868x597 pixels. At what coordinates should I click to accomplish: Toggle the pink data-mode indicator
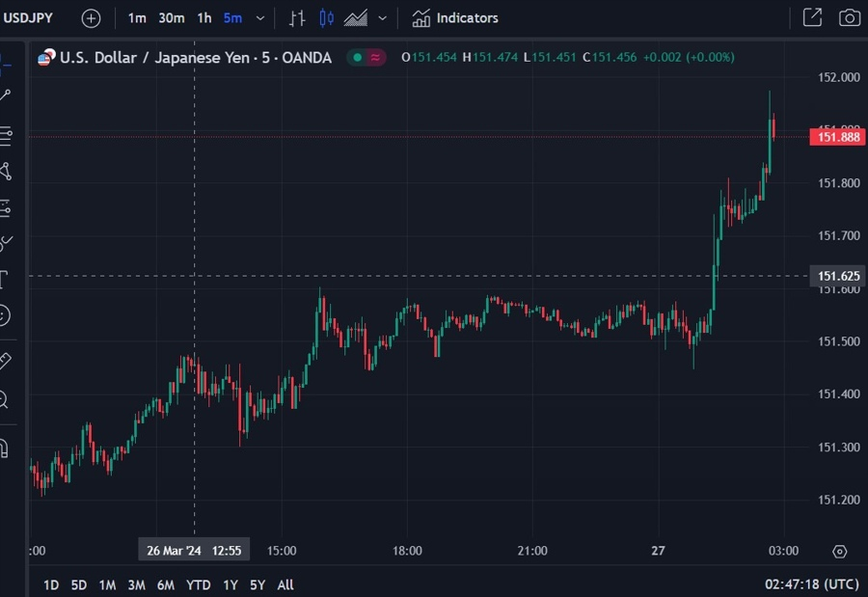pos(375,57)
